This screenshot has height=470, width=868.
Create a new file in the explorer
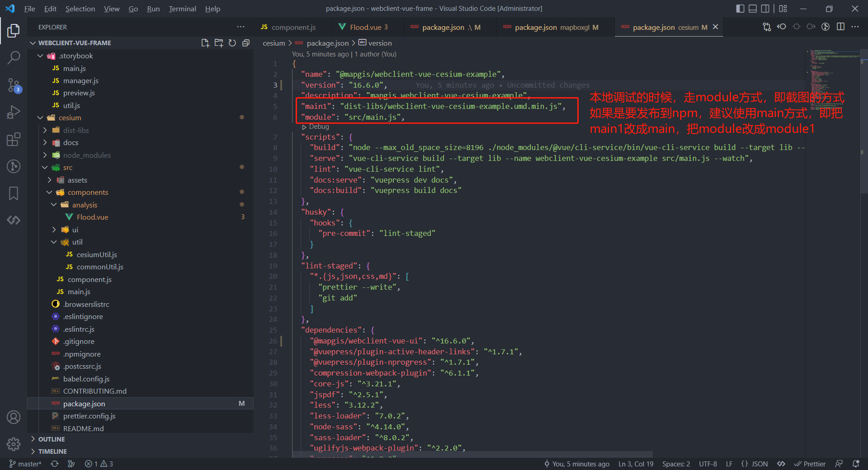pyautogui.click(x=205, y=43)
